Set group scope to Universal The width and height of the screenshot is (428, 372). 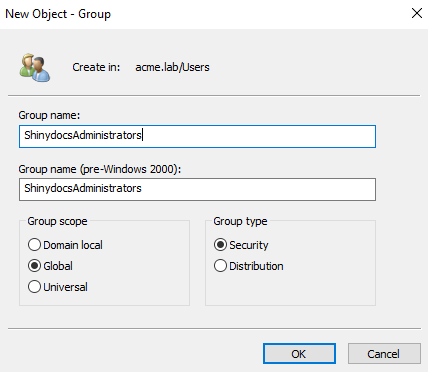coord(34,287)
